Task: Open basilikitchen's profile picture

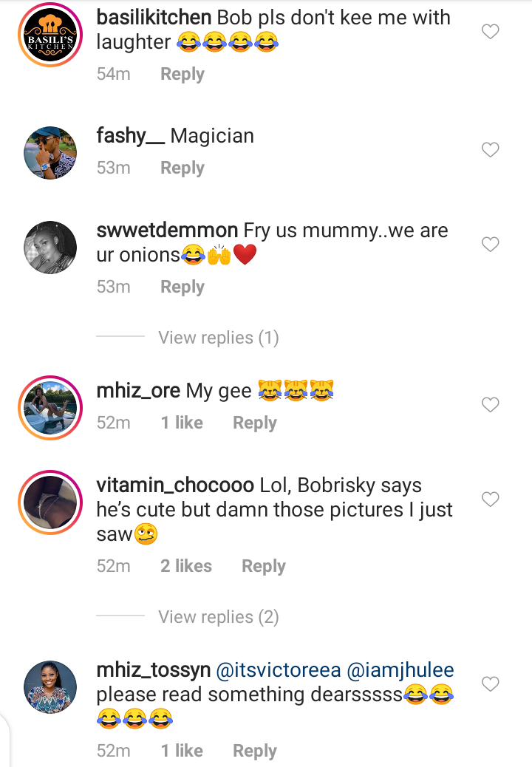Action: (x=50, y=35)
